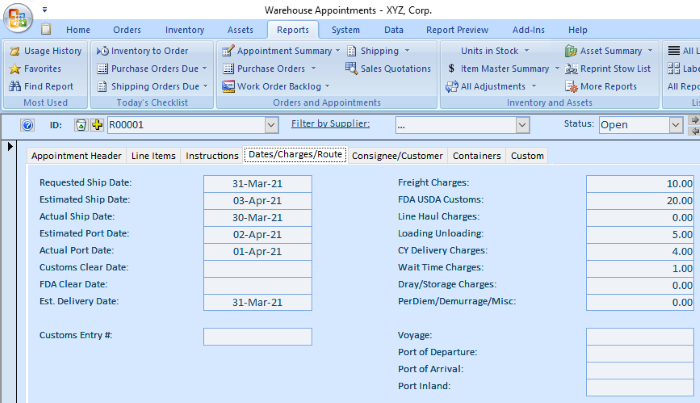Click the Voyage input field
The width and height of the screenshot is (700, 403).
640,337
